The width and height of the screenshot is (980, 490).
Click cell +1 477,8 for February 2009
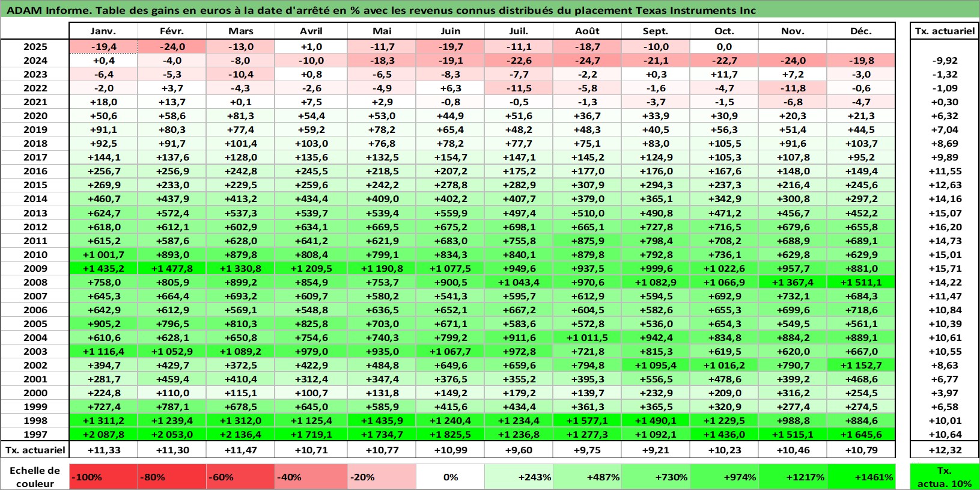[x=172, y=268]
